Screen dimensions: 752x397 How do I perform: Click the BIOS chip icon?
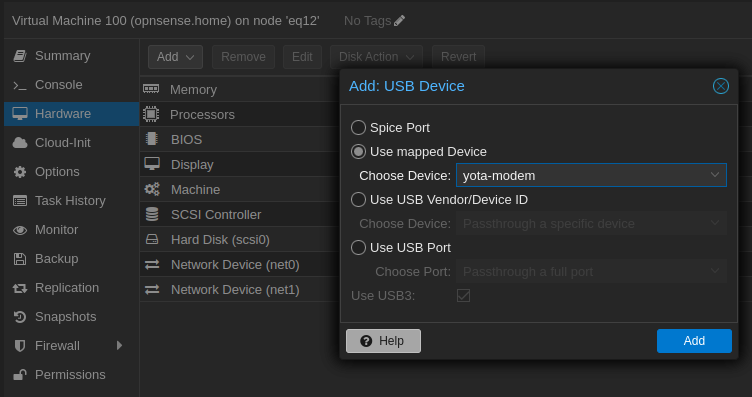[x=152, y=139]
